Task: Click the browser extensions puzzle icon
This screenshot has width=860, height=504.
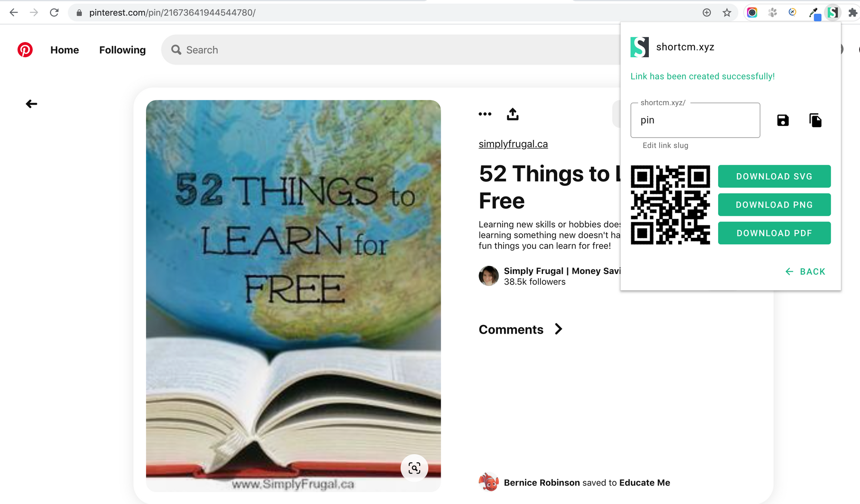Action: tap(853, 12)
